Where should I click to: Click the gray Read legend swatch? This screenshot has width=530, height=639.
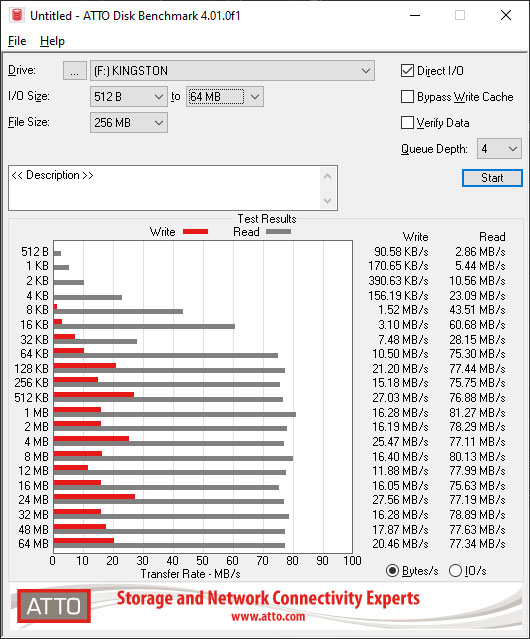(x=278, y=231)
